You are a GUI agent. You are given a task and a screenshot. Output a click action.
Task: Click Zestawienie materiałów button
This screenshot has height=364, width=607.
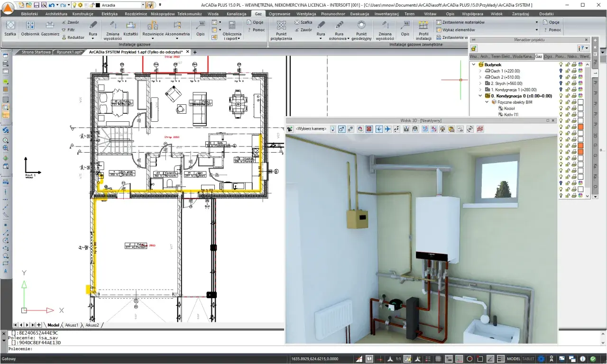pos(461,22)
